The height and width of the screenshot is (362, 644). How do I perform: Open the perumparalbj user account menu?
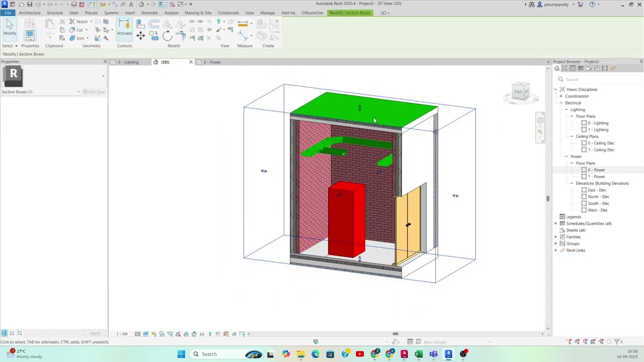[556, 5]
